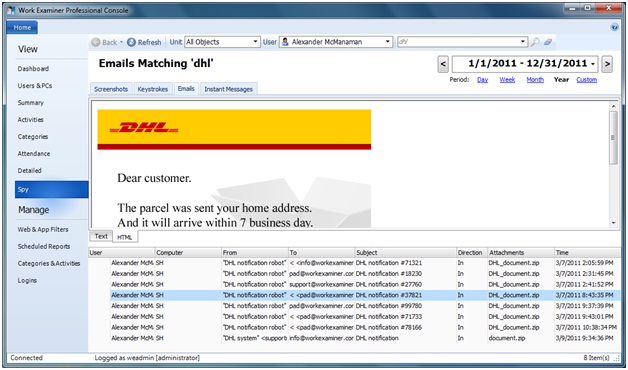Click the Refresh toolbar button

144,42
